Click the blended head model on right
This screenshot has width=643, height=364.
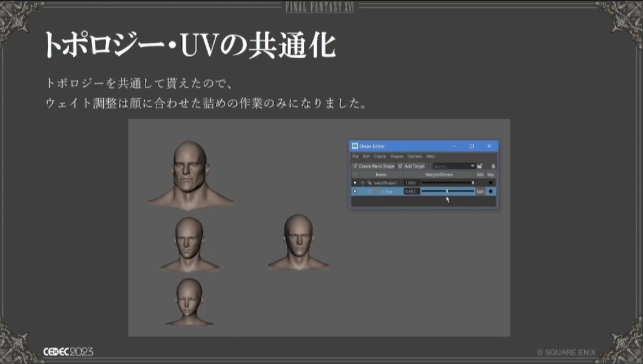pyautogui.click(x=298, y=242)
